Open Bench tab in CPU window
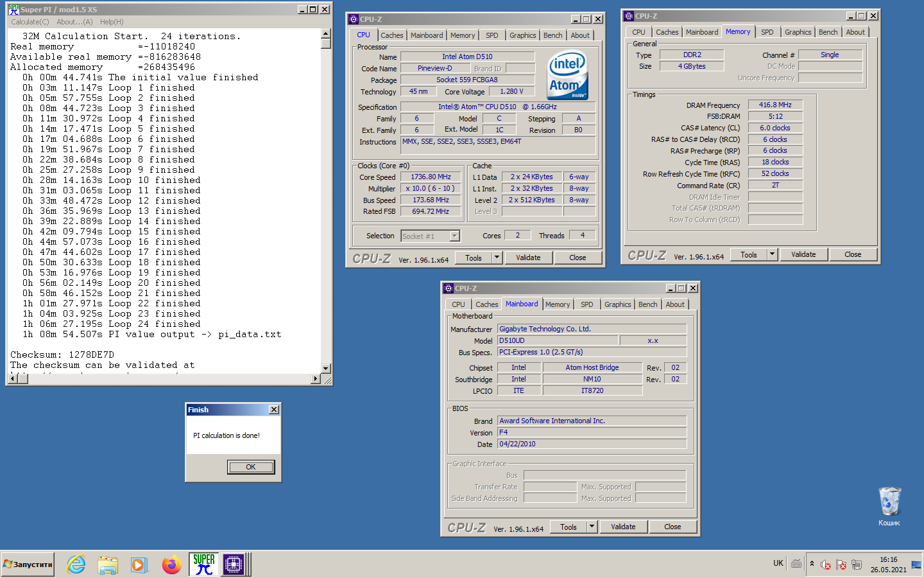 tap(552, 35)
